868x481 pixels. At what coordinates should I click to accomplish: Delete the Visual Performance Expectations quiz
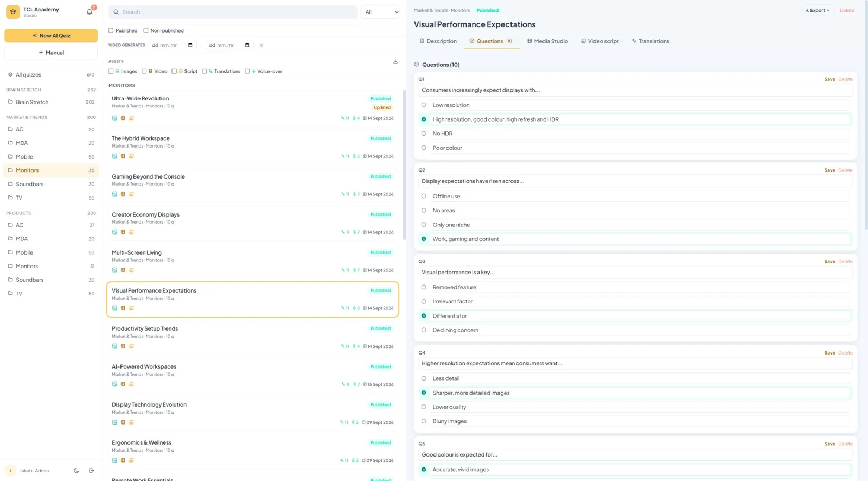(847, 10)
